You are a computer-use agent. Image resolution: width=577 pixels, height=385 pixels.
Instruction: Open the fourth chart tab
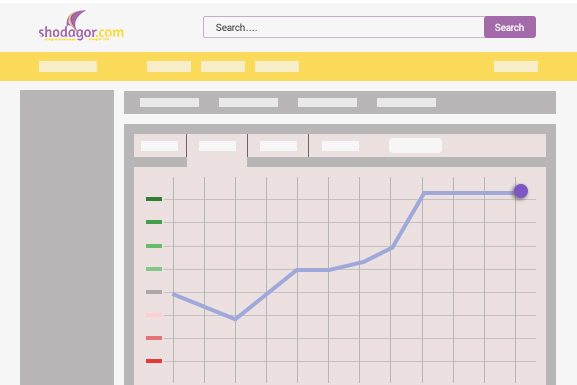[x=340, y=146]
